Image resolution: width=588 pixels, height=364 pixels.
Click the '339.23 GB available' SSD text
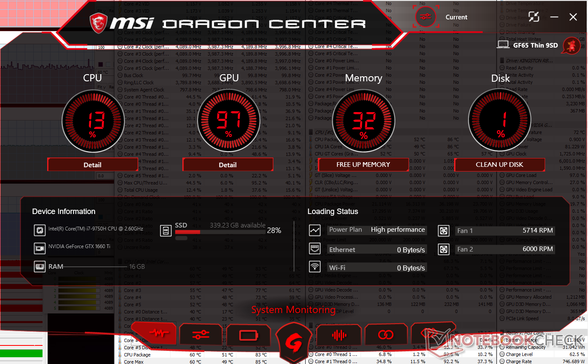pyautogui.click(x=238, y=225)
